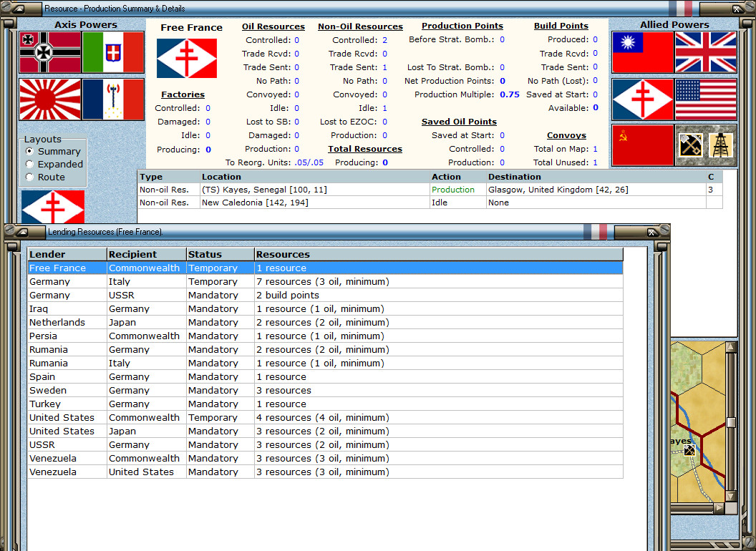This screenshot has width=756, height=551.
Task: Select the Spain to Germany lending row
Action: tap(326, 376)
